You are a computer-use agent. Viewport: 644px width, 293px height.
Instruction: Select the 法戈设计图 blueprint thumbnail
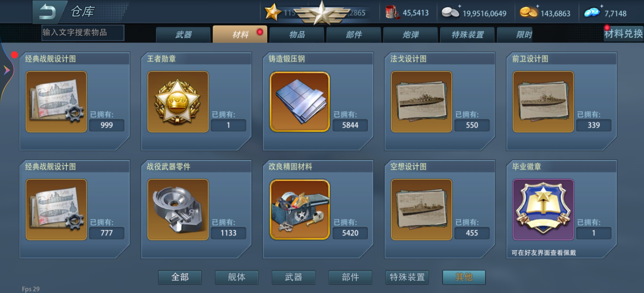pyautogui.click(x=421, y=101)
